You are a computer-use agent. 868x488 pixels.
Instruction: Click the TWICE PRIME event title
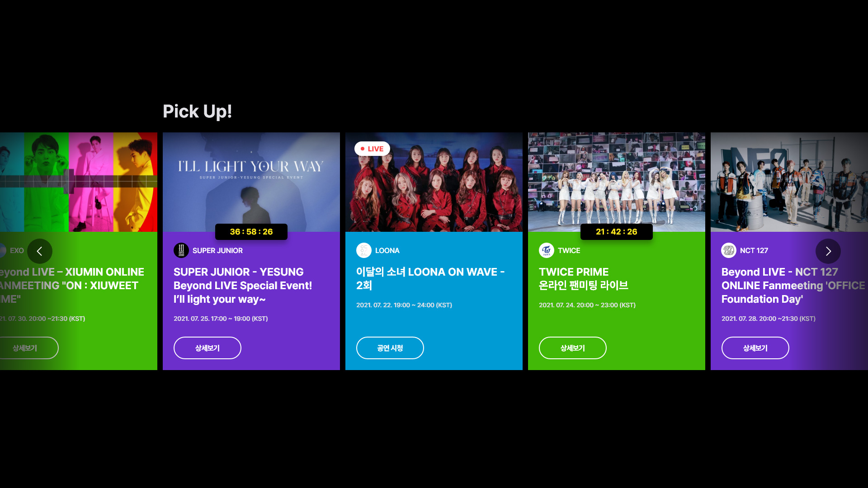(x=584, y=279)
